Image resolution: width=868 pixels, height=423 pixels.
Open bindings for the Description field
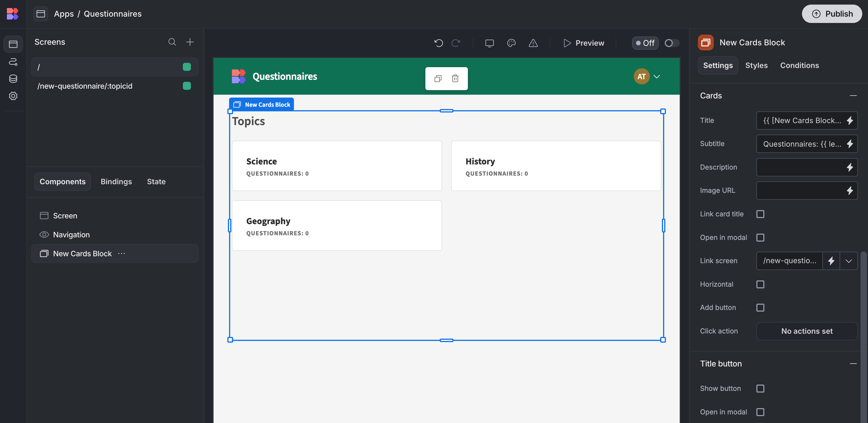[849, 167]
